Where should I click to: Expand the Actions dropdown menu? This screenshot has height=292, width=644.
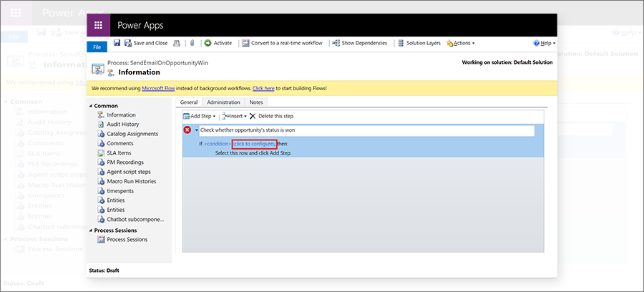coord(460,43)
